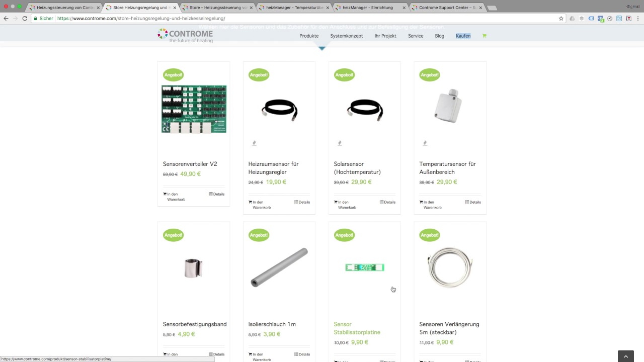The image size is (644, 362).
Task: Add Isolierschlauch 1m to Warenkorb
Action: [259, 357]
